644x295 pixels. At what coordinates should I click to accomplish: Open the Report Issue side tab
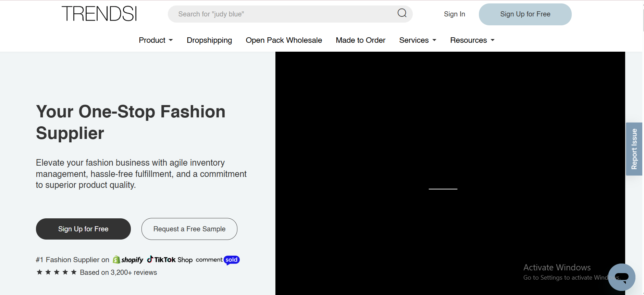pos(634,149)
